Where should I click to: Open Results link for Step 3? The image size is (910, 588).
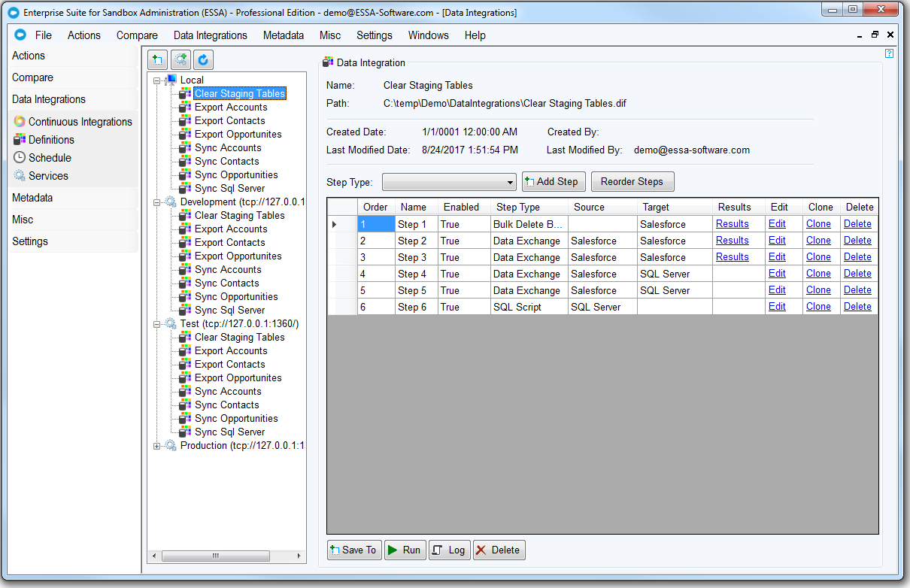[732, 257]
